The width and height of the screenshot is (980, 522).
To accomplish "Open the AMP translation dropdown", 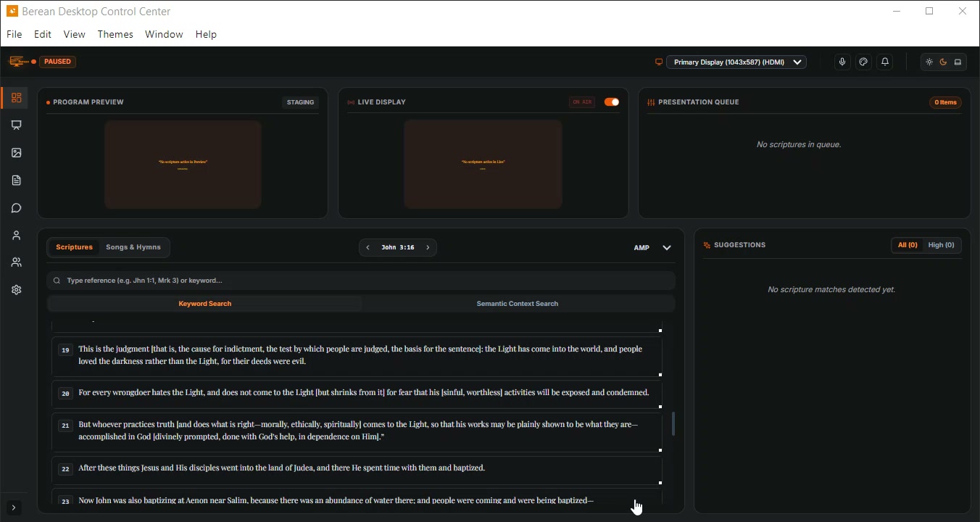I will pos(652,248).
